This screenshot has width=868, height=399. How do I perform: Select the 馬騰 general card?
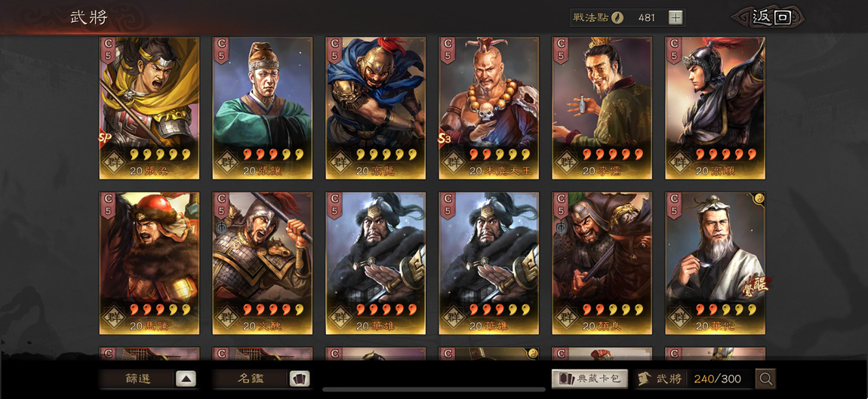[x=149, y=263]
